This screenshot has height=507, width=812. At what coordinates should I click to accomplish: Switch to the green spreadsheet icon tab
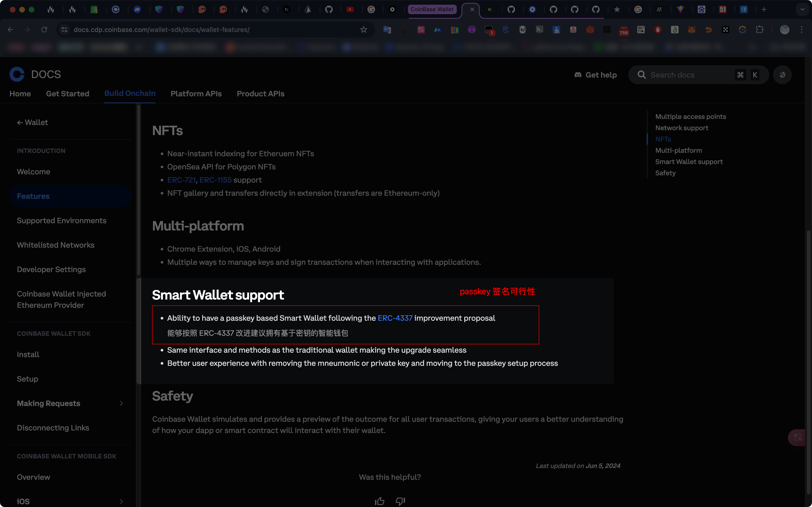coord(94,9)
